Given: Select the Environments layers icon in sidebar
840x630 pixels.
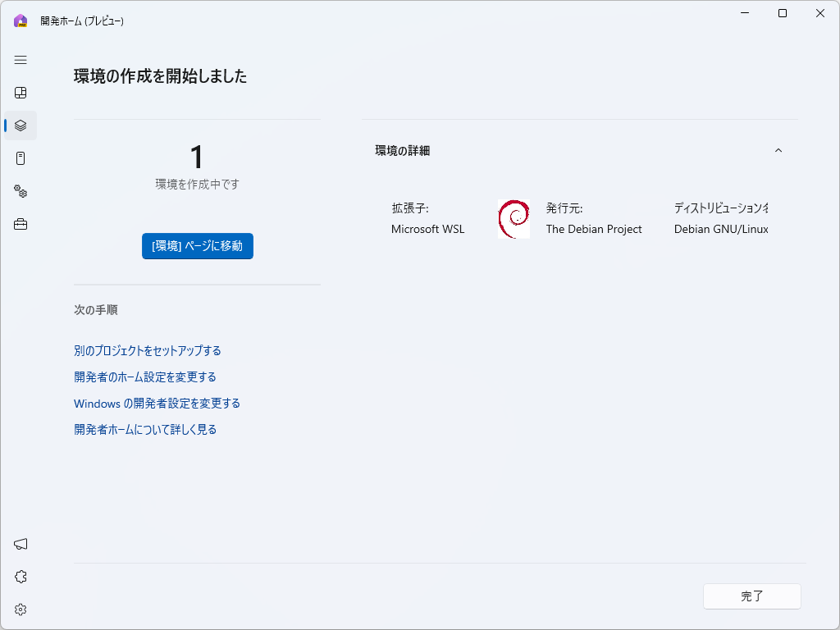Looking at the screenshot, I should (21, 126).
